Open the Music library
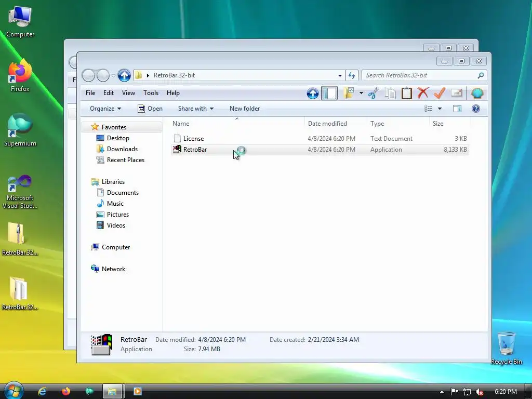The image size is (532, 399). pos(115,204)
